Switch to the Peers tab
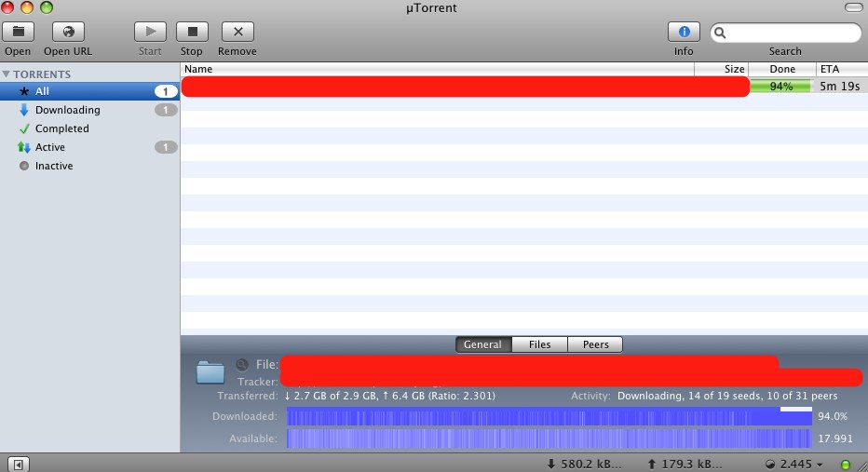The image size is (868, 472). (595, 344)
